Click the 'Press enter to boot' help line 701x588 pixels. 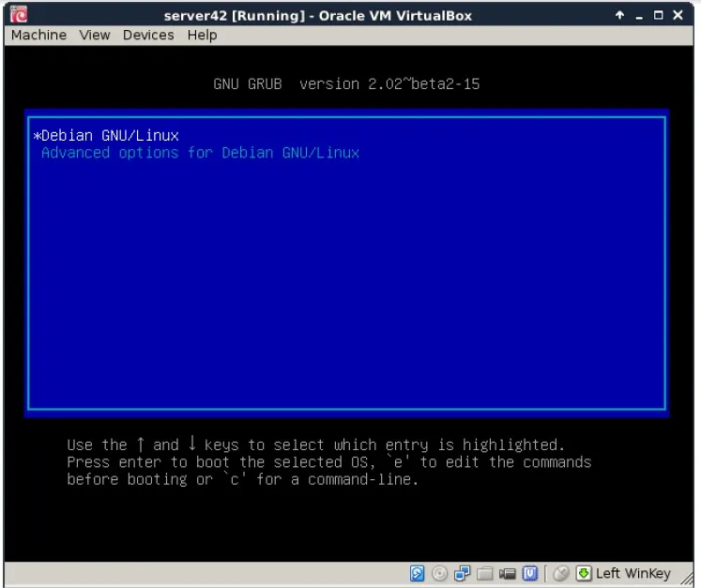[329, 462]
